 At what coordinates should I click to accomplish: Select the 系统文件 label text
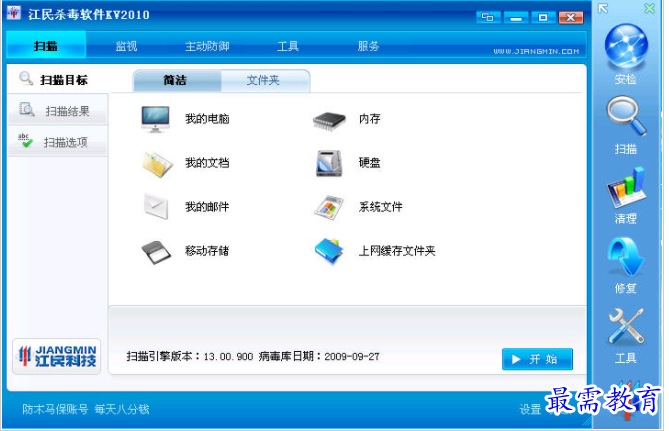381,207
